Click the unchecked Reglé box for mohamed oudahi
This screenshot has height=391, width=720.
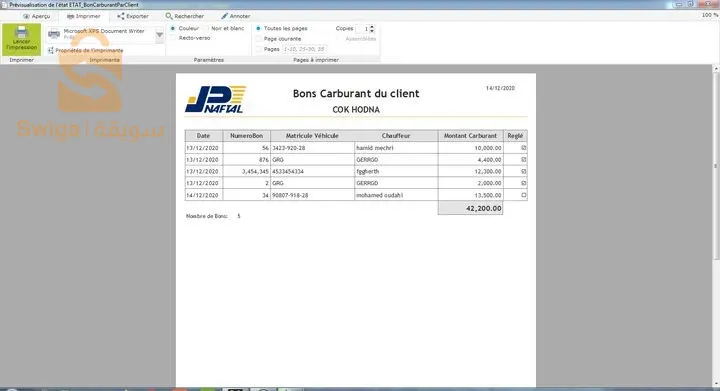pos(523,195)
